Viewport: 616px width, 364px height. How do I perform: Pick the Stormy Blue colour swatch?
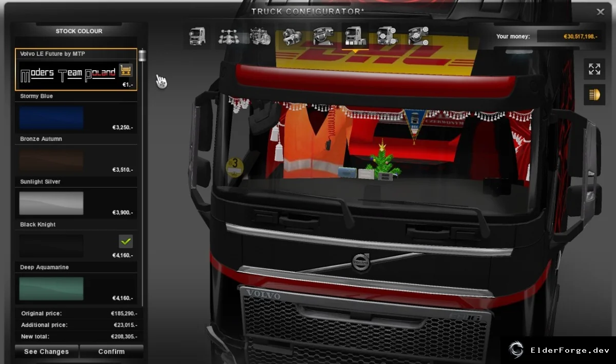[x=51, y=117]
